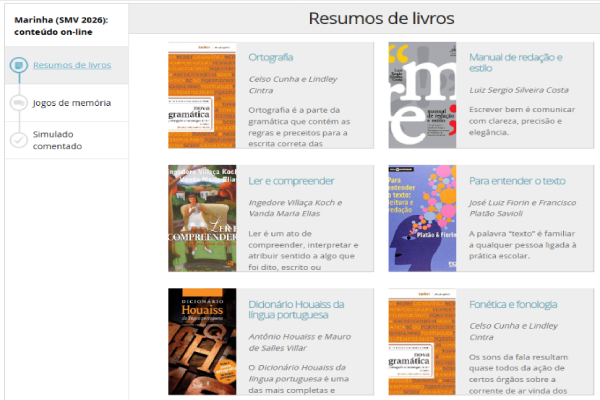
Task: Click the Resumos de livros sidebar icon
Action: point(19,65)
